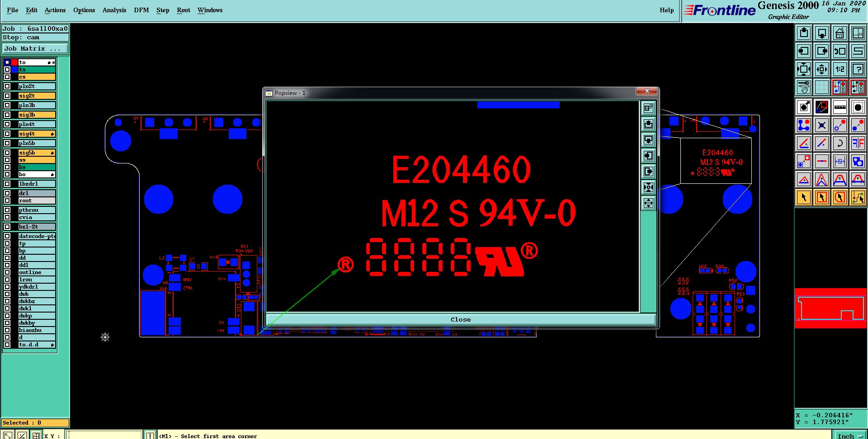Toggle display checkbox for layer drl

tap(7, 193)
